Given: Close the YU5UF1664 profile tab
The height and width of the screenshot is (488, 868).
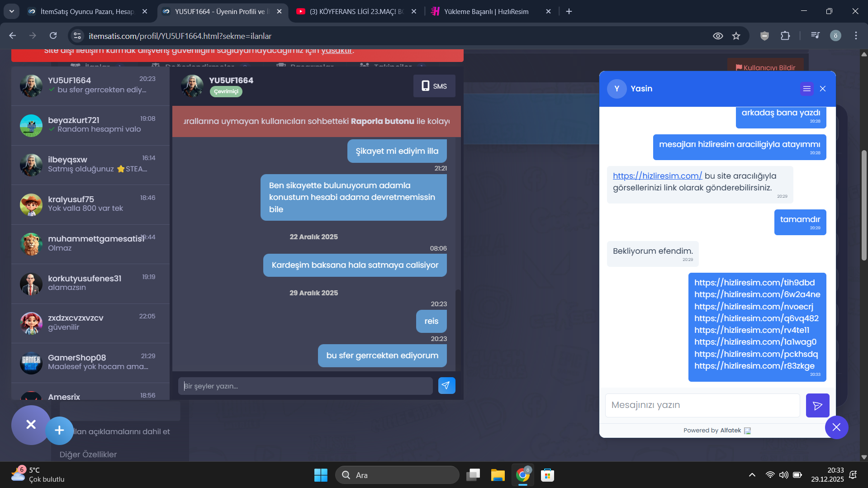Looking at the screenshot, I should (279, 11).
